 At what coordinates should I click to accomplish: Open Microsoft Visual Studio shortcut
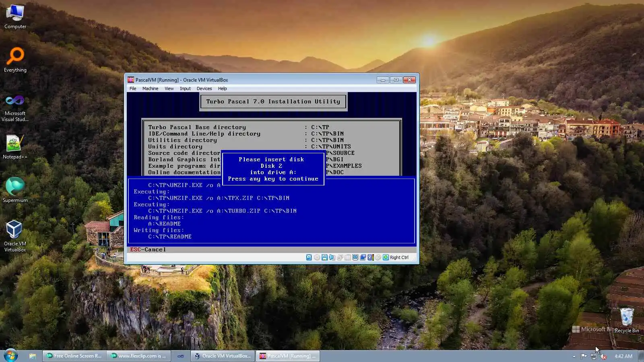coord(15,108)
